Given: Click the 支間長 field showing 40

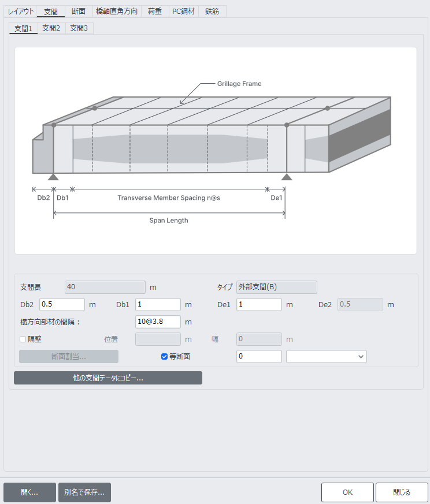Looking at the screenshot, I should pyautogui.click(x=105, y=287).
